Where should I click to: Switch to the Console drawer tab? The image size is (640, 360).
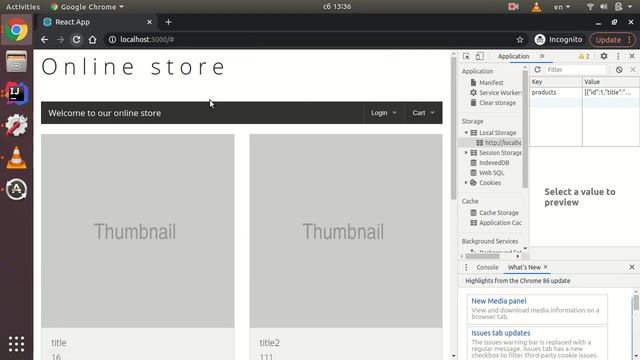click(x=487, y=267)
